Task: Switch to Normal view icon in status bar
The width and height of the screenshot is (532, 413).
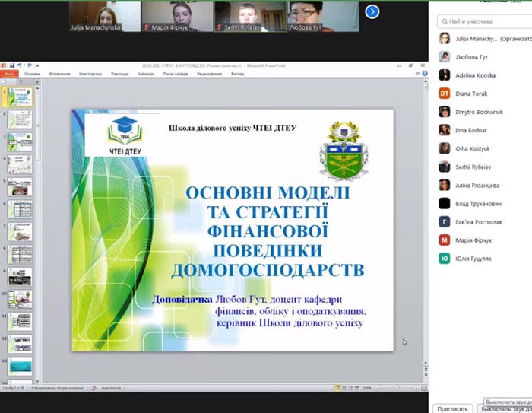Action: pos(338,388)
